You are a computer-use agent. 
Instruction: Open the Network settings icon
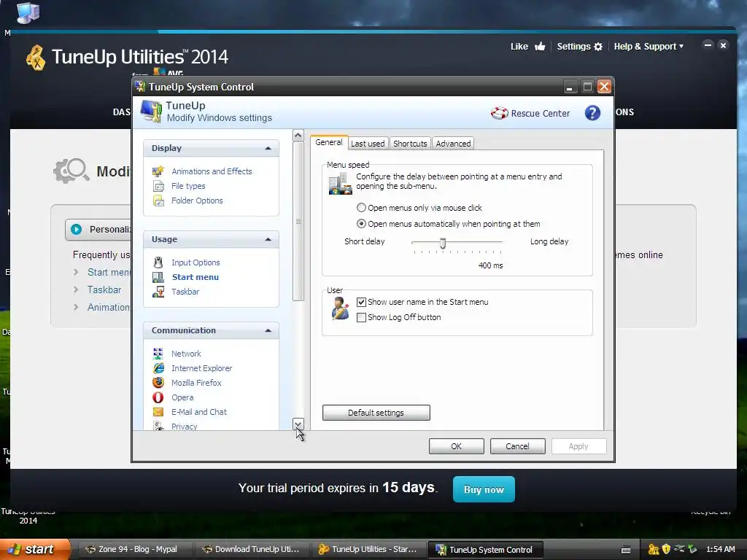pyautogui.click(x=158, y=354)
